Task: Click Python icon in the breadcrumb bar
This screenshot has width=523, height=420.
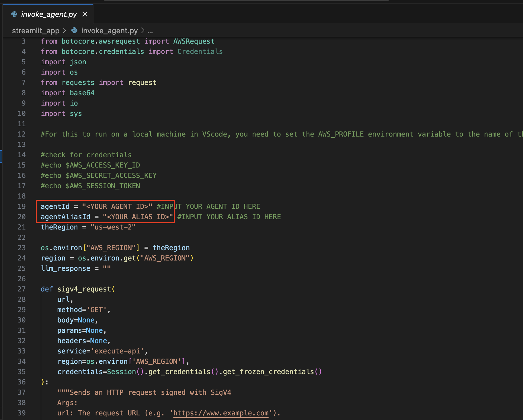Action: pos(75,30)
